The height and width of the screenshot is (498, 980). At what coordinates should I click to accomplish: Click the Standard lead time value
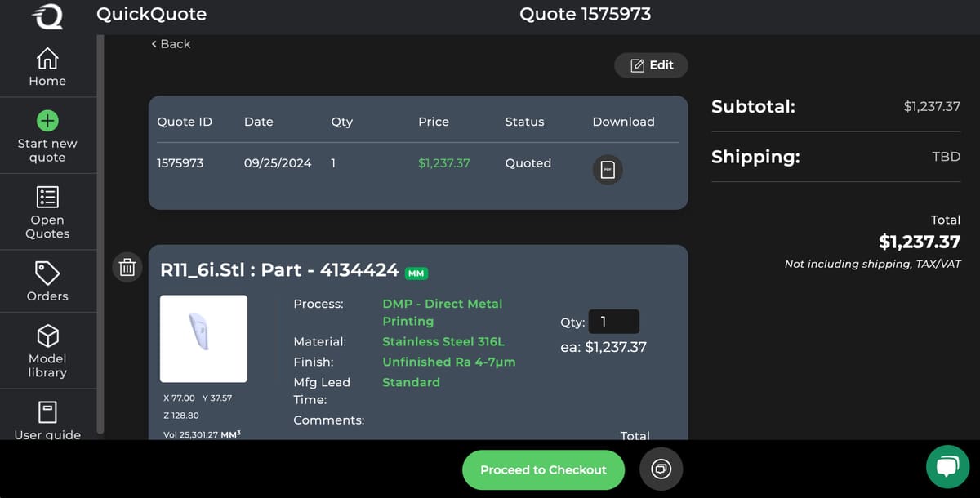coord(411,382)
